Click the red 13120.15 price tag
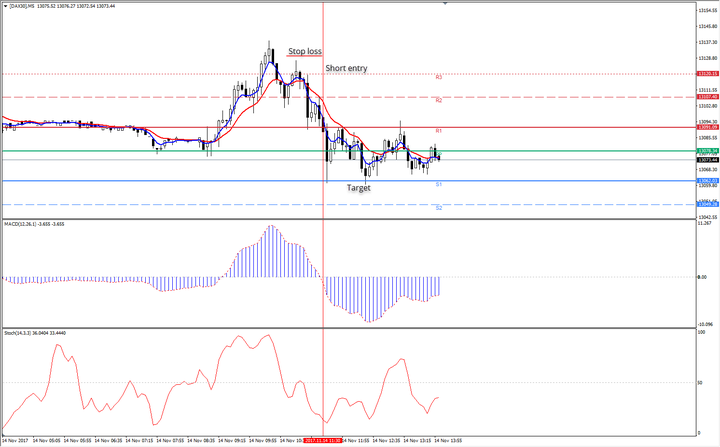 (707, 74)
